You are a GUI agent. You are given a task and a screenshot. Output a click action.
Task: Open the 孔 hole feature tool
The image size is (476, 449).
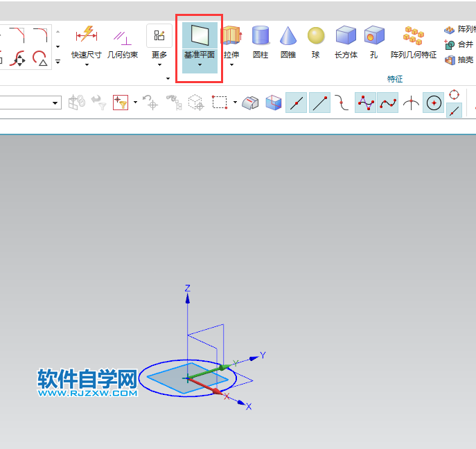374,42
